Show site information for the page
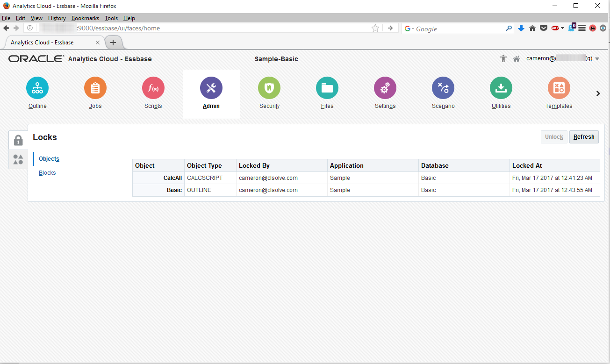 point(30,28)
